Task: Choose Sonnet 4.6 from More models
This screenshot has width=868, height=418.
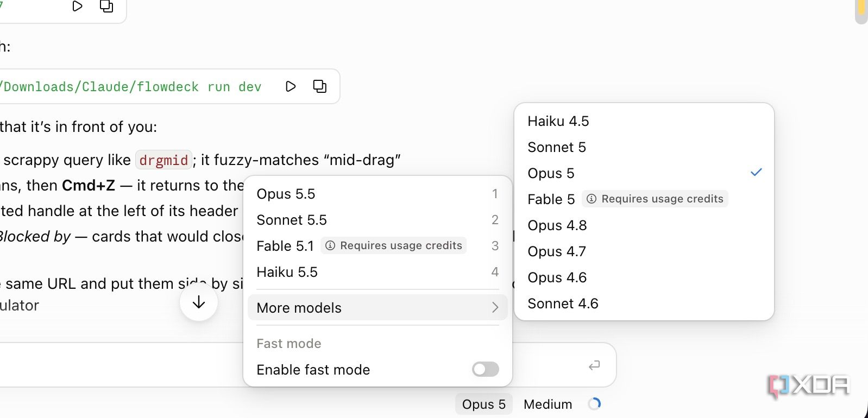Action: [x=644, y=303]
